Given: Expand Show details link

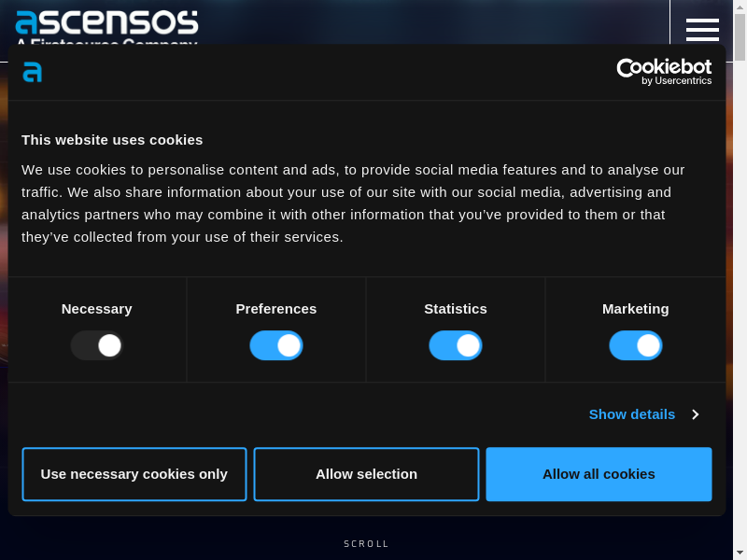Looking at the screenshot, I should pyautogui.click(x=632, y=414).
